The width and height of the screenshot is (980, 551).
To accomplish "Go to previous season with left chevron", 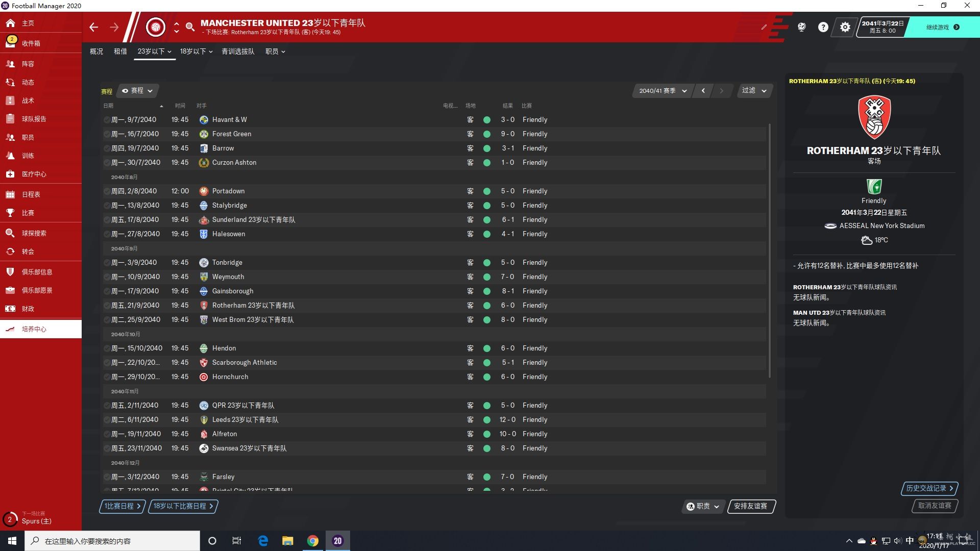I will pos(703,91).
